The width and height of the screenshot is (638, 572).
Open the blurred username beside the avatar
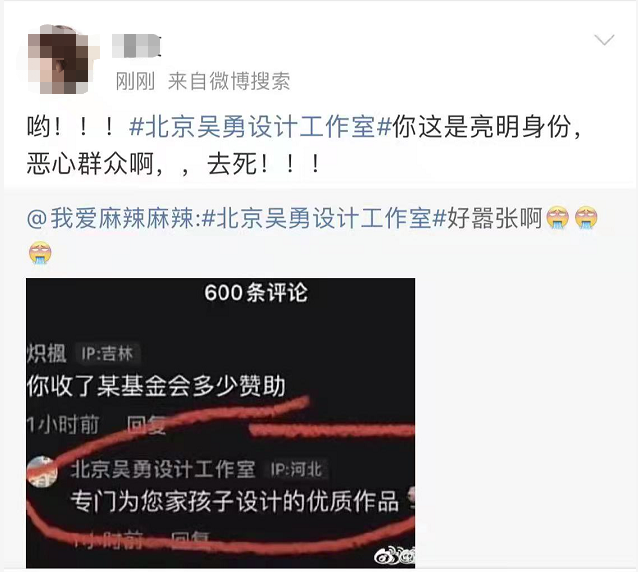[136, 46]
